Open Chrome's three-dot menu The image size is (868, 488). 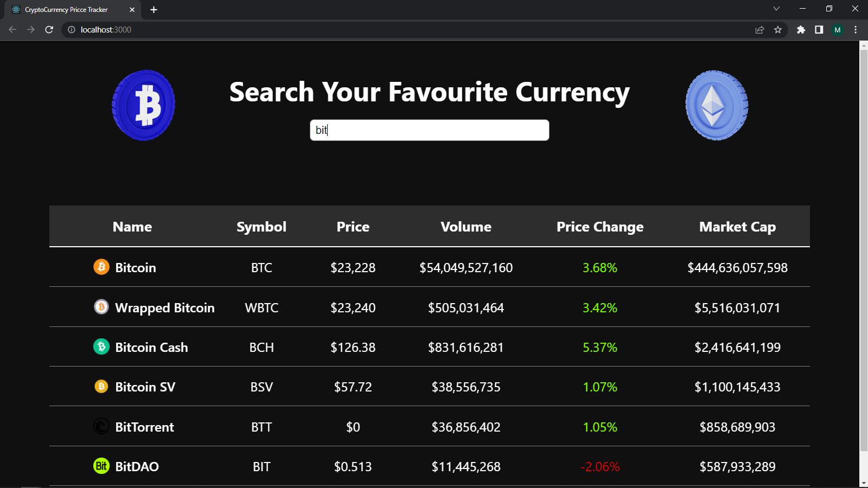856,30
